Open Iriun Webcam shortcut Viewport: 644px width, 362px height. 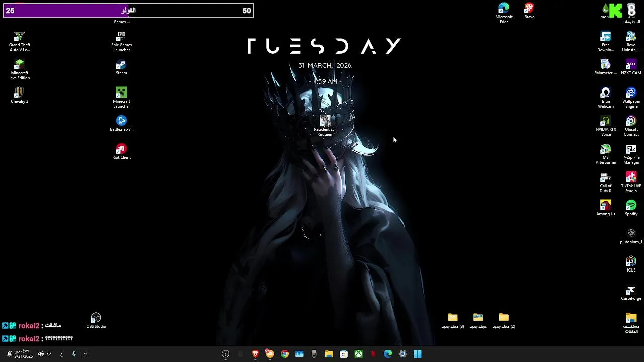605,98
